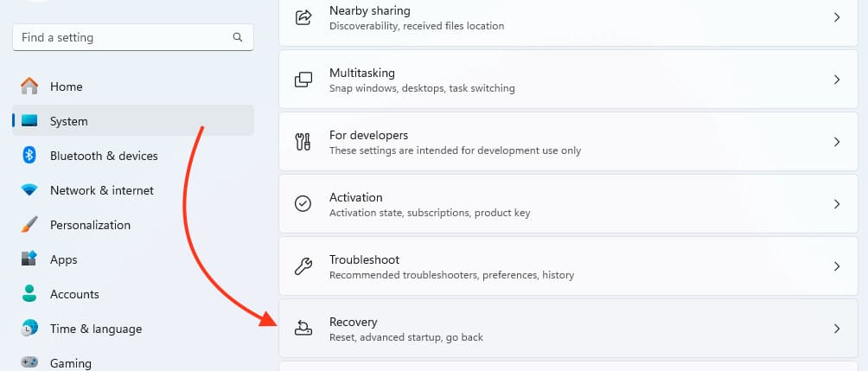Click the Troubleshoot wrench icon
The width and height of the screenshot is (868, 371).
[303, 266]
